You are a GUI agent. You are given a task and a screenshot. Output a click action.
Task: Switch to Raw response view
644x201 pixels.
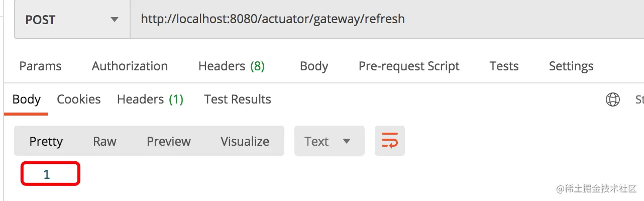click(x=104, y=141)
